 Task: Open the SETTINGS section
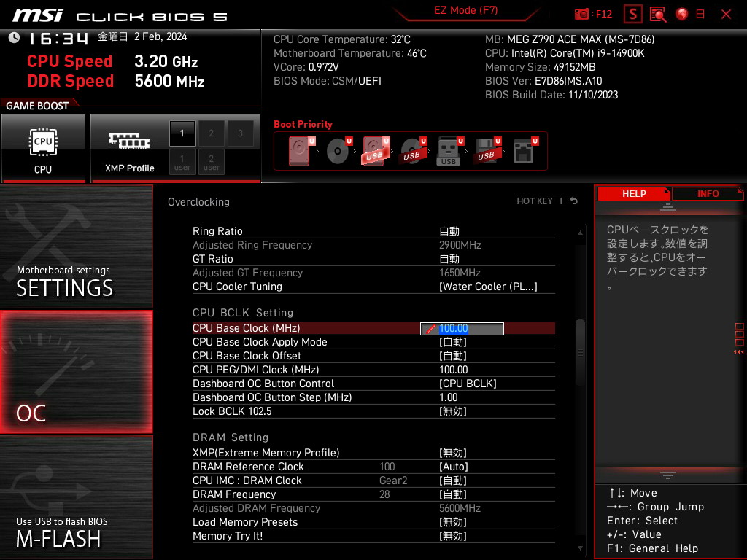[76, 248]
